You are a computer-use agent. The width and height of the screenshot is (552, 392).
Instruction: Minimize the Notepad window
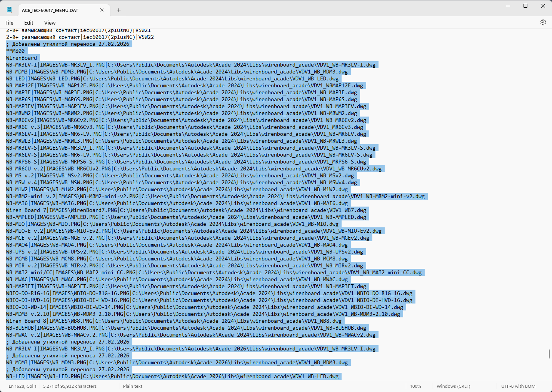508,6
